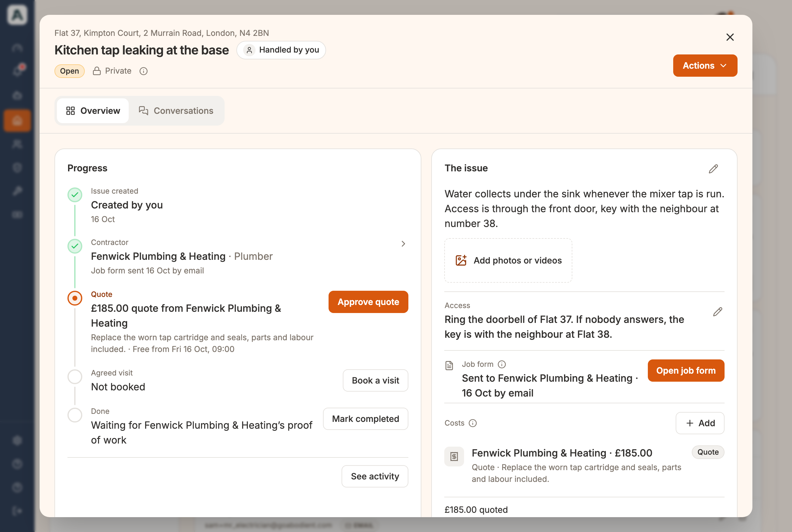Close the issue dialog with the X
The width and height of the screenshot is (792, 532).
pyautogui.click(x=730, y=37)
